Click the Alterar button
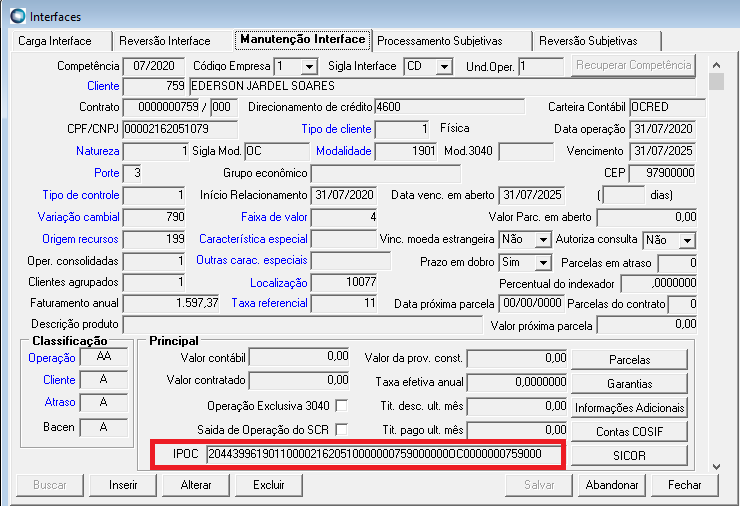Image resolution: width=740 pixels, height=506 pixels. coord(196,485)
